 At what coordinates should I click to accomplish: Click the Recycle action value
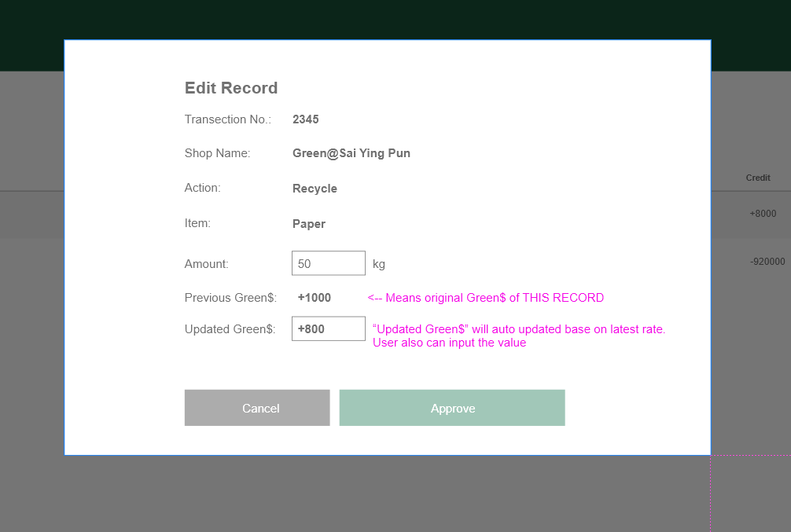(x=315, y=189)
